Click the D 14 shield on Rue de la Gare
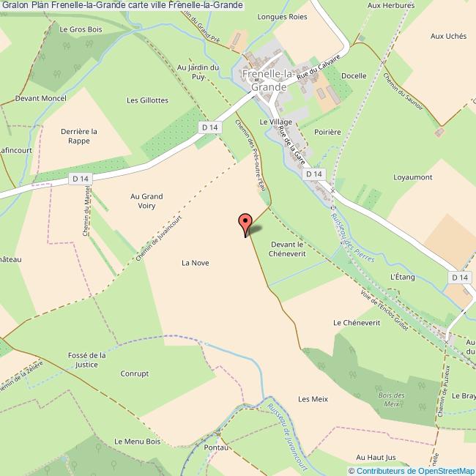The width and height of the screenshot is (476, 476). click(x=314, y=174)
